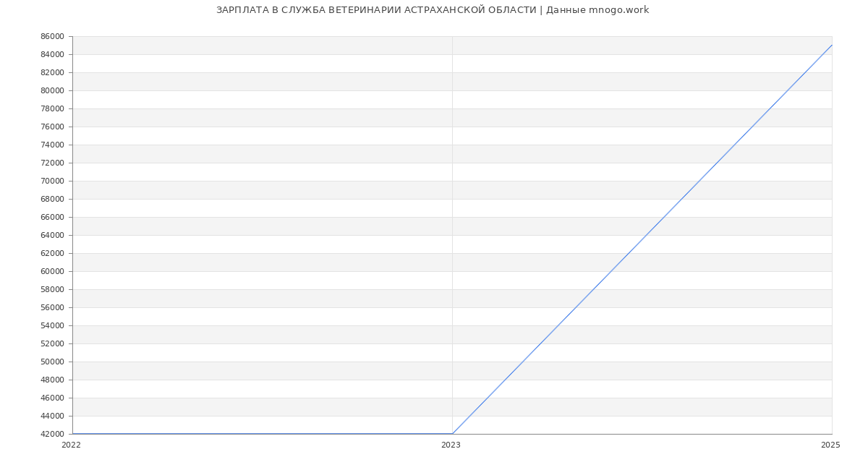Click the 62000 y-axis label
This screenshot has height=470, width=868.
point(53,254)
